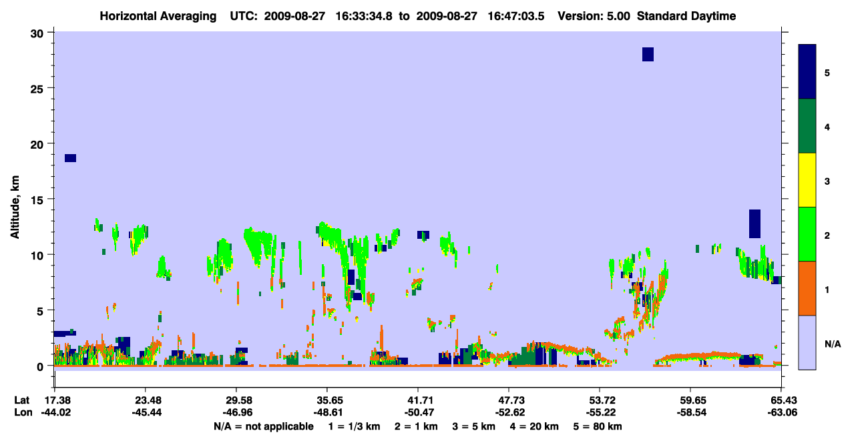Click the latitude value 41.71
This screenshot has height=445, width=868.
(x=417, y=400)
